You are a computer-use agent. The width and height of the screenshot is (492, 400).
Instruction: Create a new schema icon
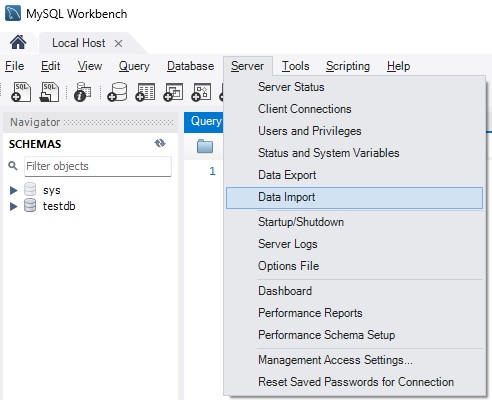tap(117, 92)
